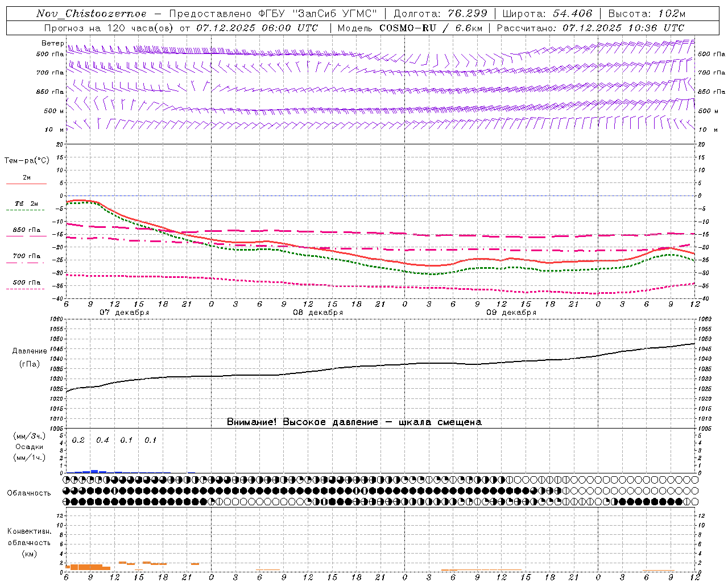Click the (км) unit label for convective cloudiness
Image resolution: width=728 pixels, height=582 pixels.
click(29, 554)
